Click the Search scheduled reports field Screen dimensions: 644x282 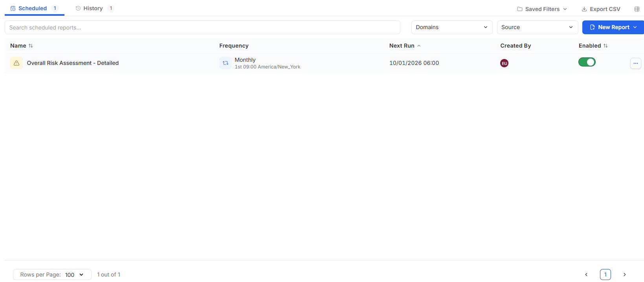pyautogui.click(x=202, y=28)
